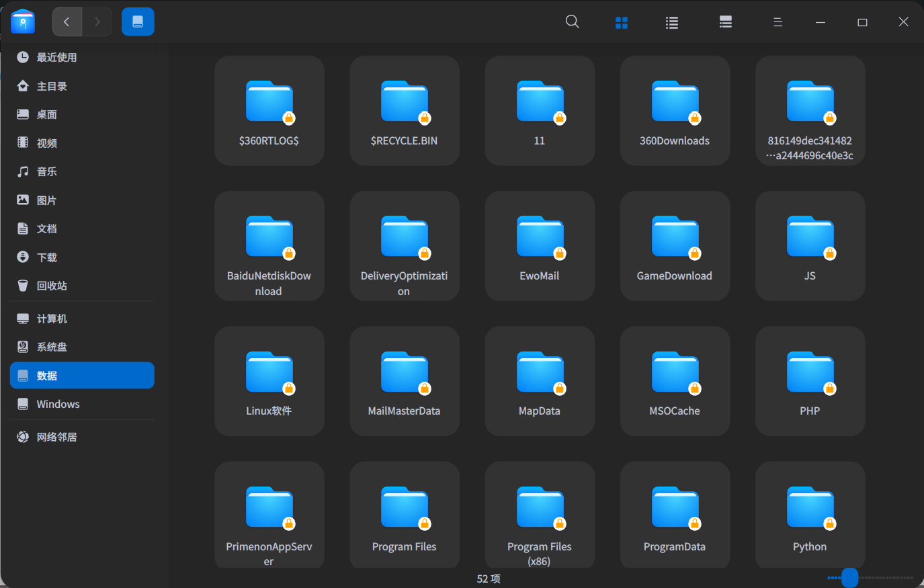Select the GameDownload folder icon
Image resolution: width=924 pixels, height=588 pixels.
click(x=675, y=237)
